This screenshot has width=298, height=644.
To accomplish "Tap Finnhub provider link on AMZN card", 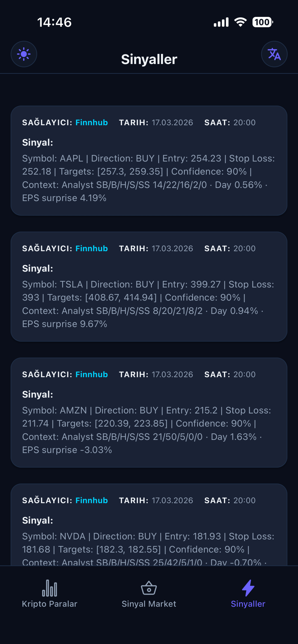I will coord(91,374).
